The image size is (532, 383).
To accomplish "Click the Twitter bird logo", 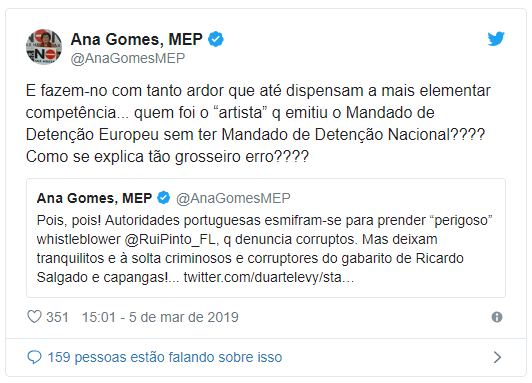I will point(496,39).
